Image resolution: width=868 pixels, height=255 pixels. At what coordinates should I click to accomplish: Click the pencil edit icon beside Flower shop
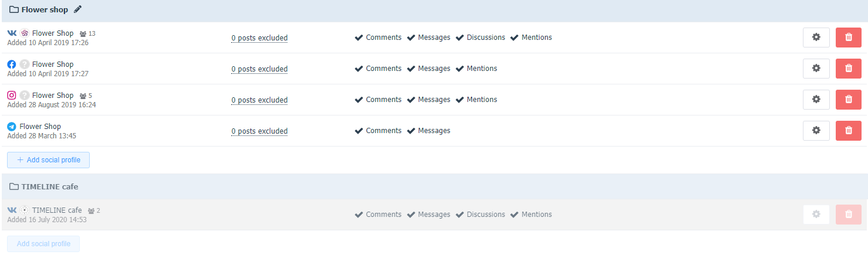(x=78, y=9)
